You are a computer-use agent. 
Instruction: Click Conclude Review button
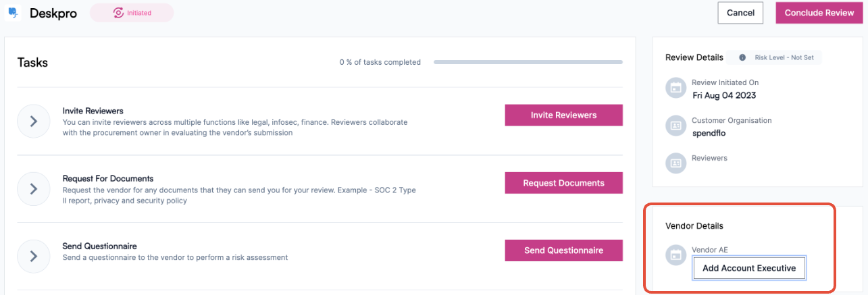coord(819,13)
